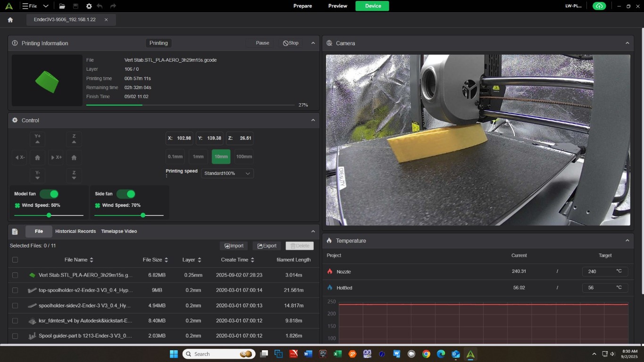Open the Historical Records tab
644x362 pixels.
(x=75, y=231)
